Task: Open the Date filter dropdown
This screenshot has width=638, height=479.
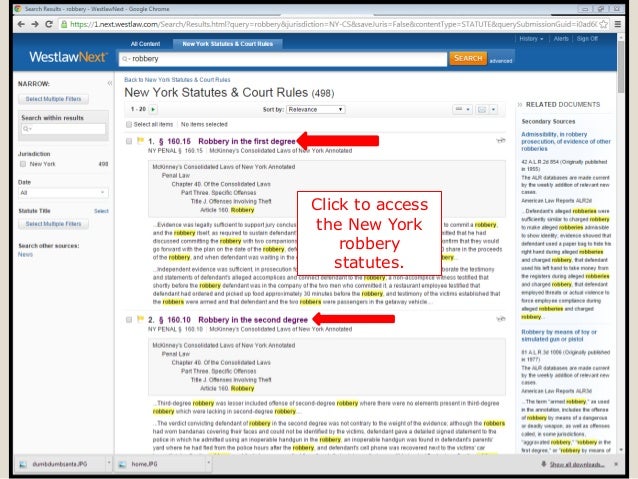Action: click(x=63, y=192)
